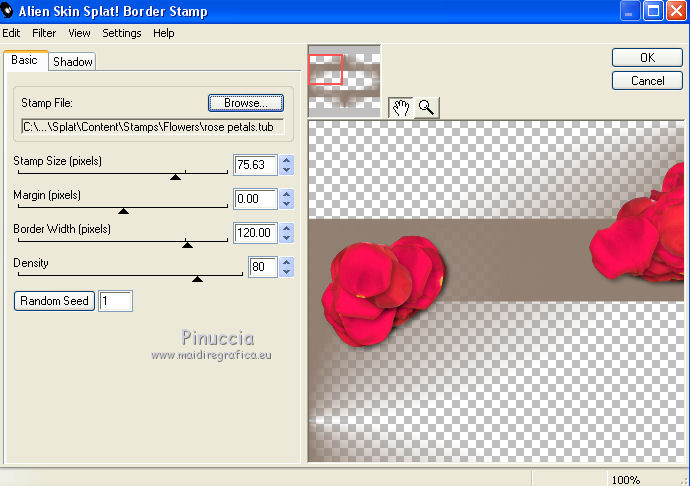Decrease Density with down arrow
This screenshot has height=486, width=690.
[x=287, y=272]
